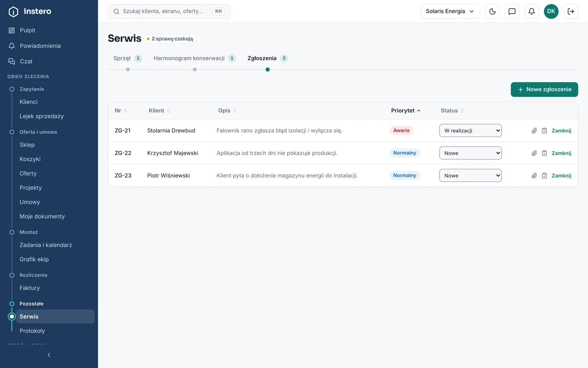Sort the table by the Nr column

[x=121, y=110]
